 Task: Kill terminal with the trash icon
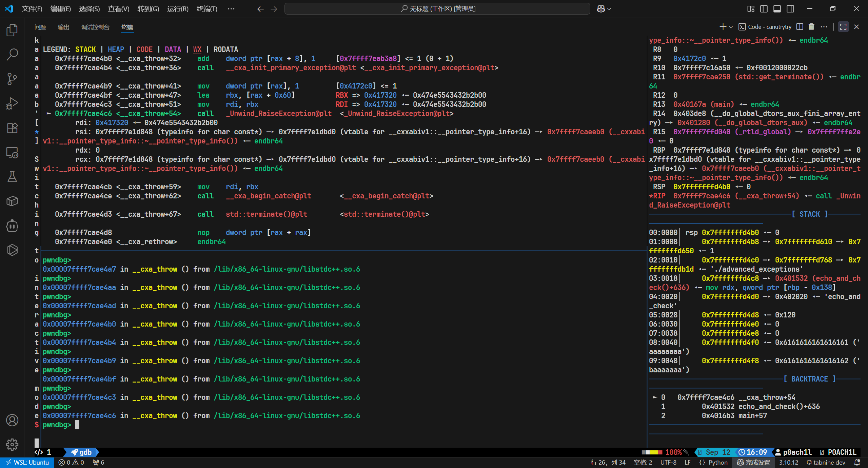pos(811,27)
